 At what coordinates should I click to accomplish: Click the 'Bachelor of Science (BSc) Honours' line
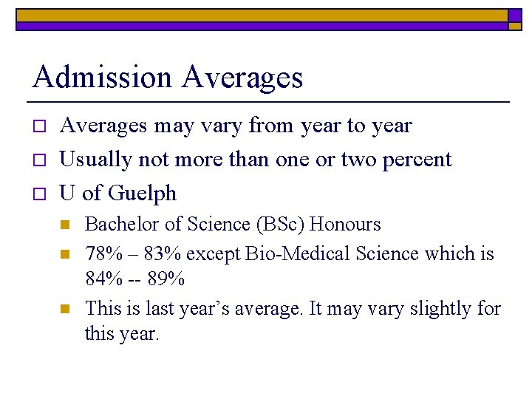point(233,225)
